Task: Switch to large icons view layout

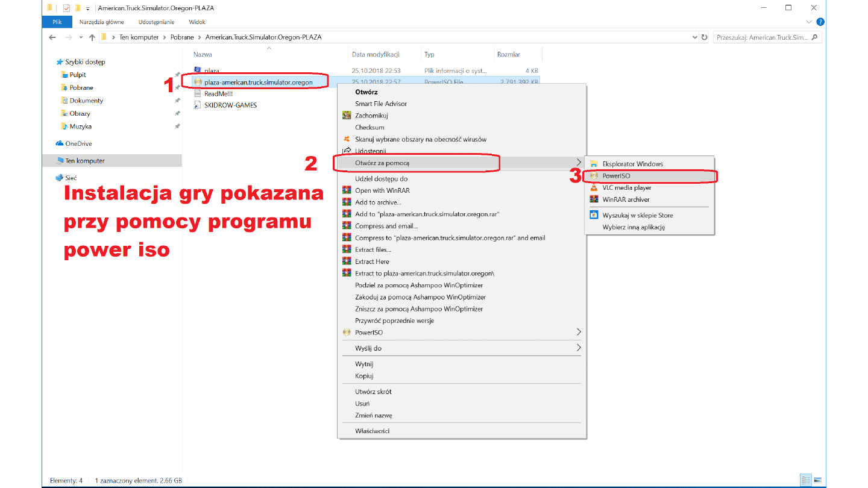Action: pos(817,480)
